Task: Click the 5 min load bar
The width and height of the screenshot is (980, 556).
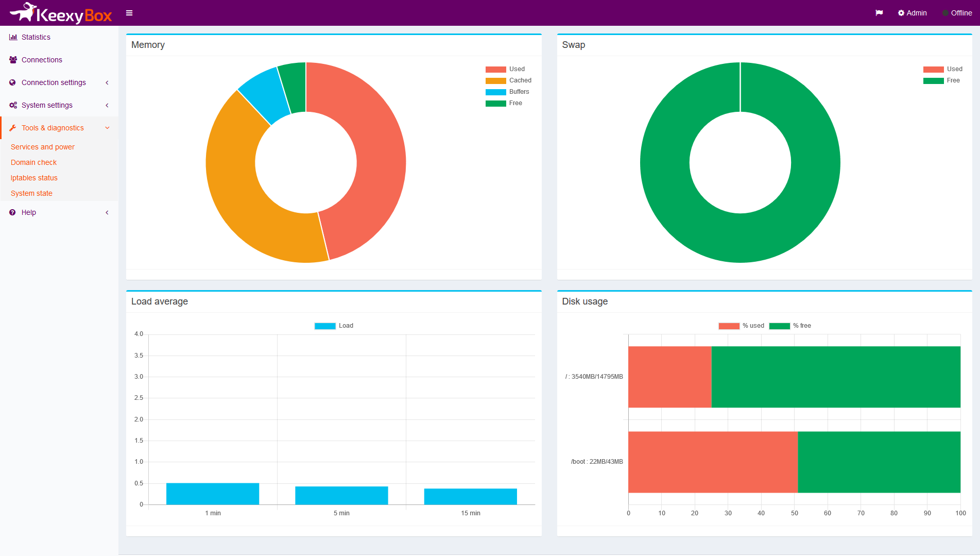Action: coord(341,495)
